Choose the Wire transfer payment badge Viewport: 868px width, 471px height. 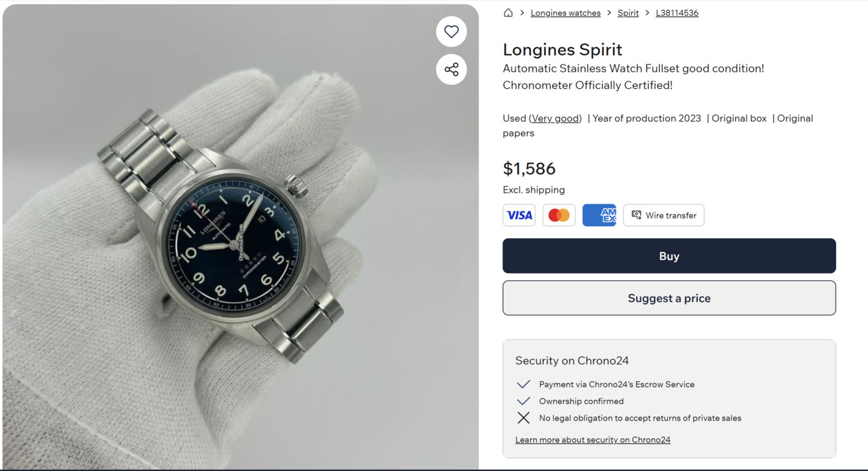click(664, 215)
